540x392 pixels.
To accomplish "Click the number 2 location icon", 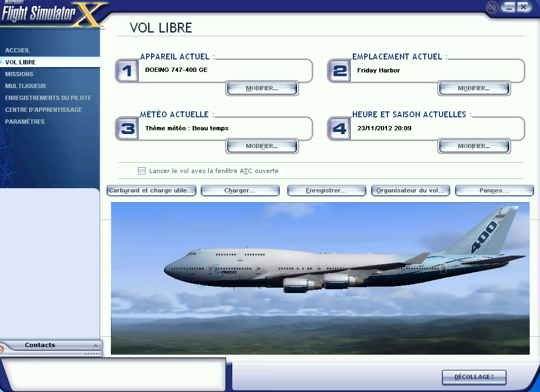I will pos(339,71).
